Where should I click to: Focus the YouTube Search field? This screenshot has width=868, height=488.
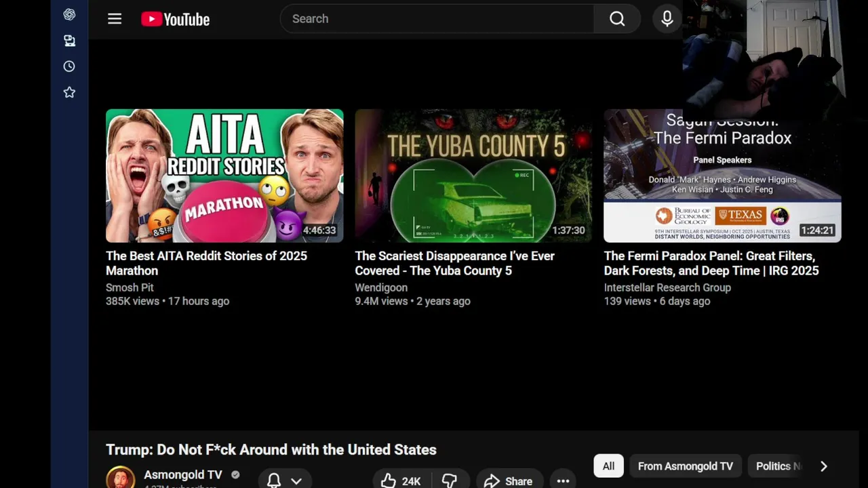click(x=437, y=19)
